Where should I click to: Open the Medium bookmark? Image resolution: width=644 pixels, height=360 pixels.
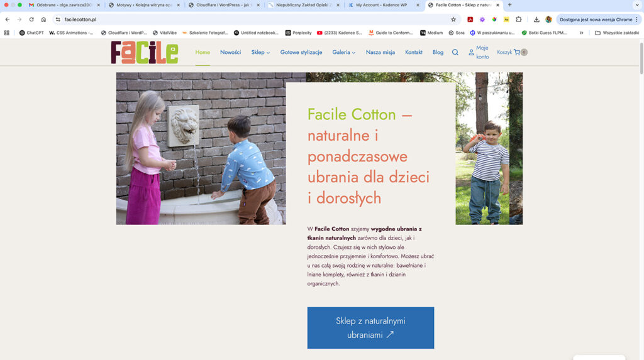(x=431, y=33)
